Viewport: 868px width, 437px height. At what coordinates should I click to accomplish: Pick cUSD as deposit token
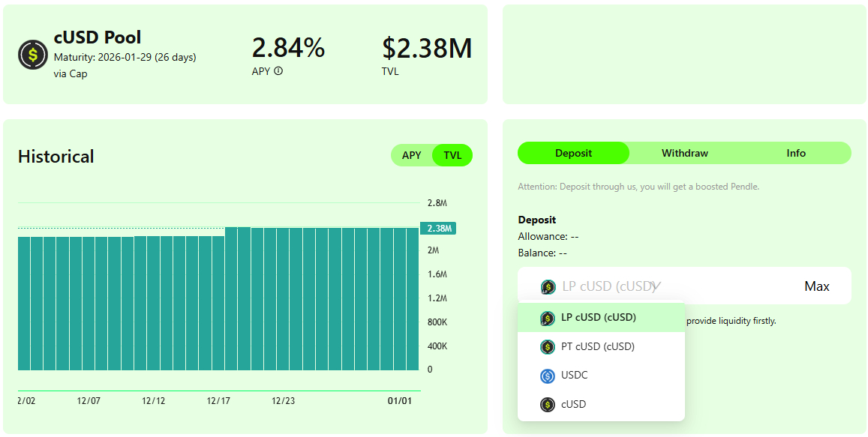[x=601, y=404]
